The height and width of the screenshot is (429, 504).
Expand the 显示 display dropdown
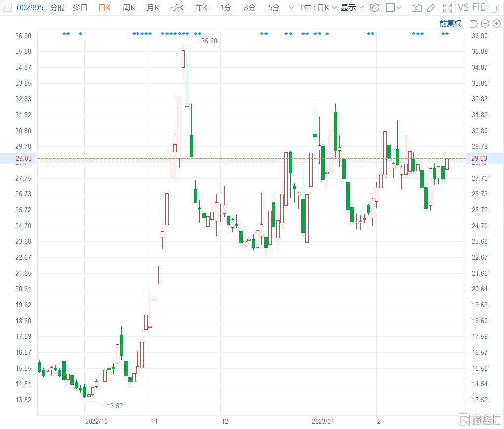(352, 7)
